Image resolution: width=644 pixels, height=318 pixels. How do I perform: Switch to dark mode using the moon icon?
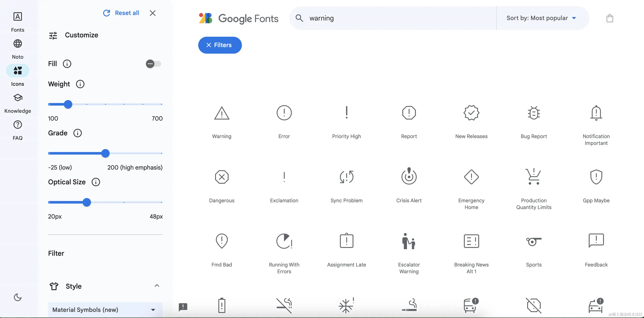17,298
